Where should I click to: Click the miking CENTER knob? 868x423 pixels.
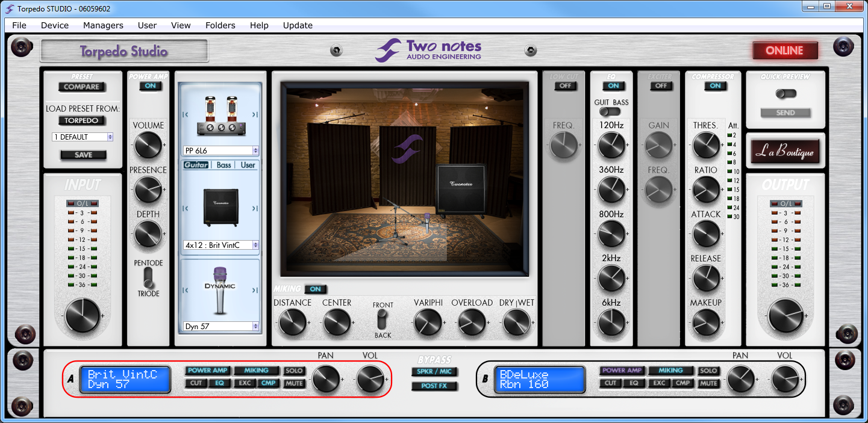(x=337, y=322)
